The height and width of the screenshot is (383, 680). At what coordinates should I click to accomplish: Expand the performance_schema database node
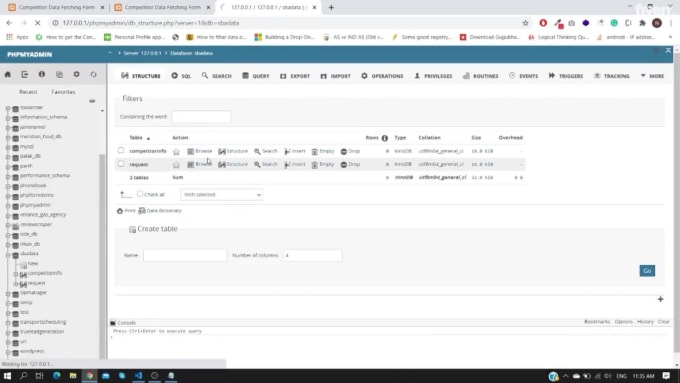coord(8,176)
